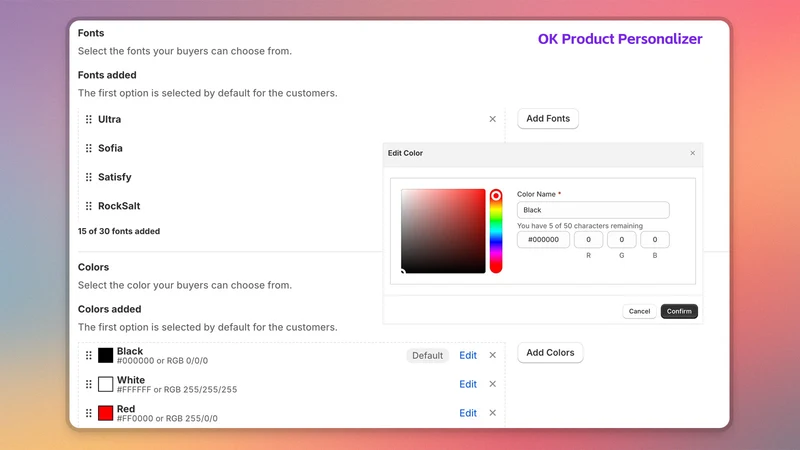
Task: Remove Red color using X icon
Action: coord(492,413)
